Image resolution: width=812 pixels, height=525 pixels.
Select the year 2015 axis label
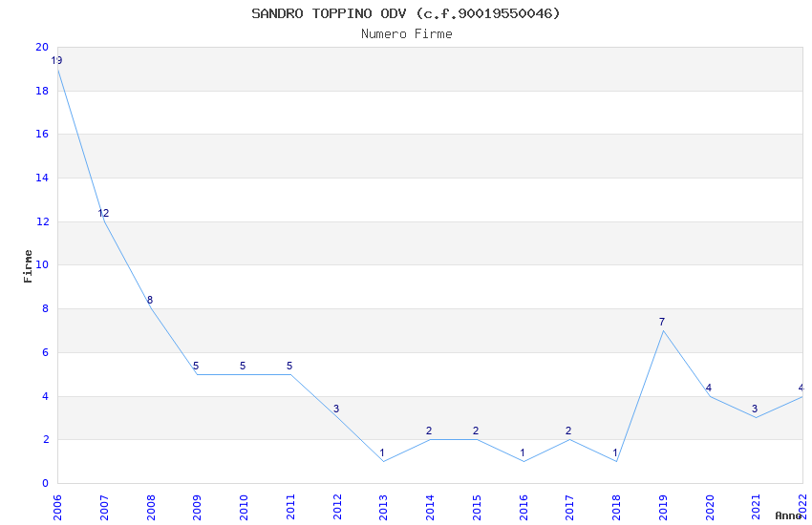point(477,507)
